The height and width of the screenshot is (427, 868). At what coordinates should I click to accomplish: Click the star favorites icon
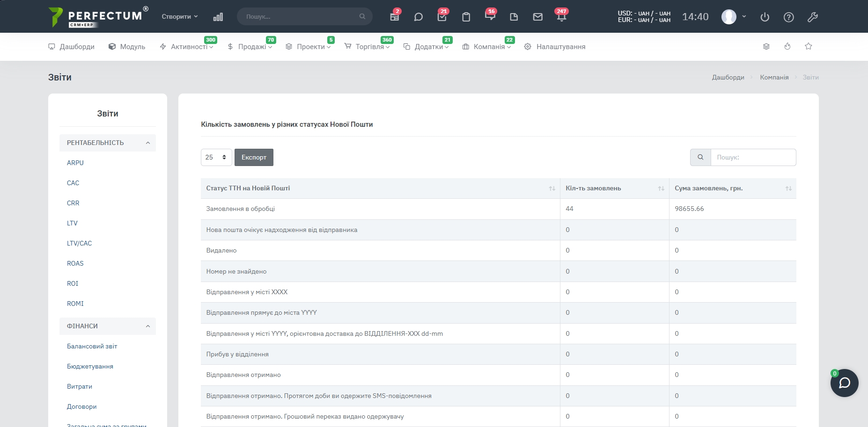[x=809, y=46]
